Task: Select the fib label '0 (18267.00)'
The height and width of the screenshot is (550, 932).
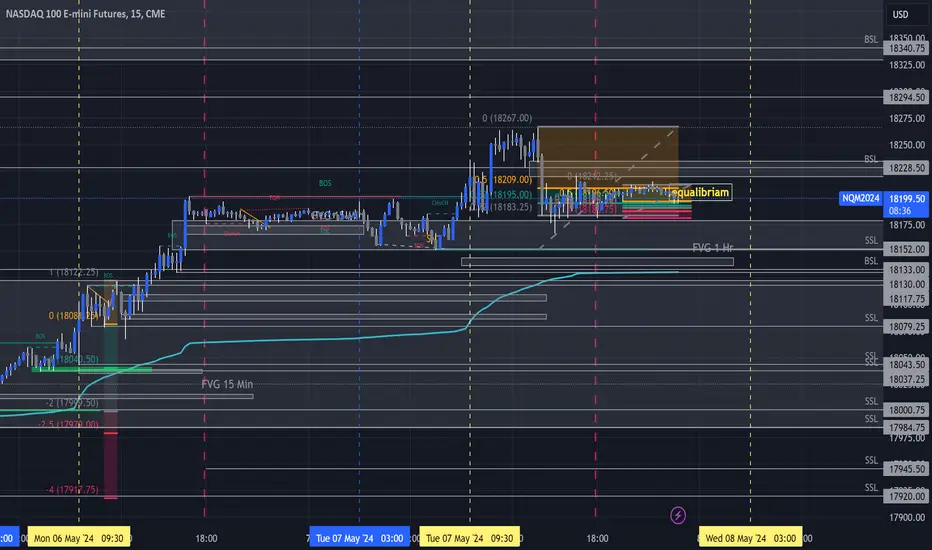Action: 507,118
